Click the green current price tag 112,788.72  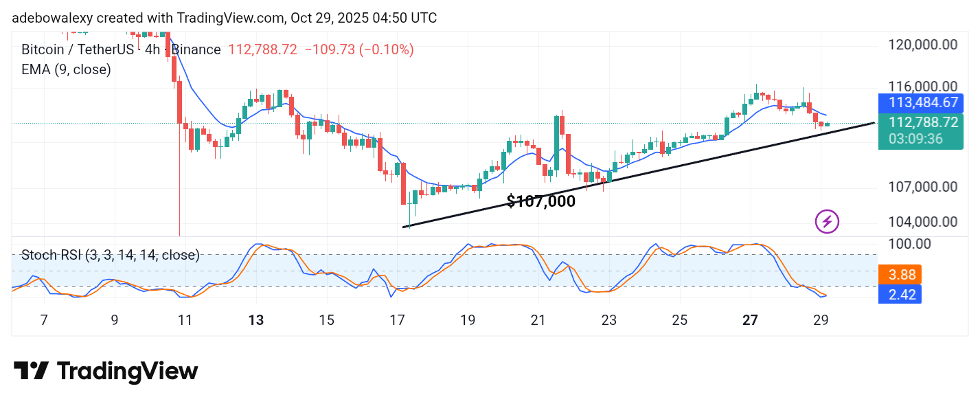tap(920, 122)
